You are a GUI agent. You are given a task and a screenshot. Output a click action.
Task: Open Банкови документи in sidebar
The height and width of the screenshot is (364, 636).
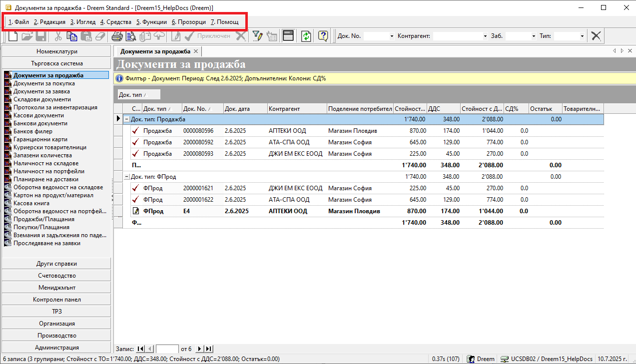[40, 123]
